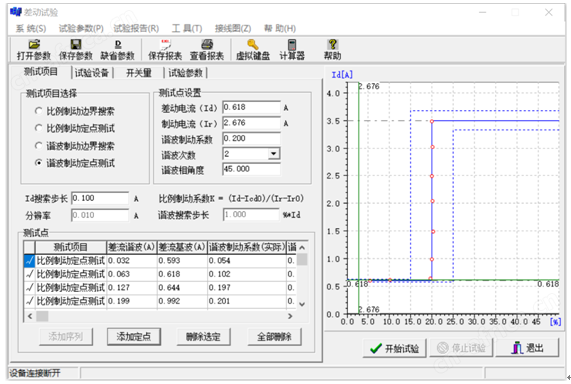Viewport: 571px width, 384px height.
Task: Open the 试验参数(P) menu
Action: point(81,28)
